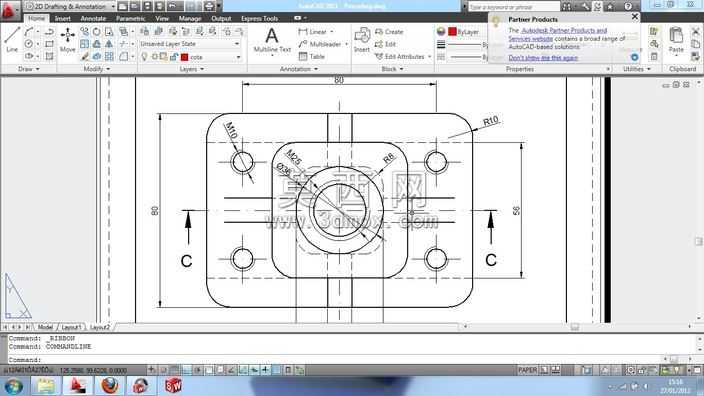The image size is (704, 396).
Task: Open the Unsaved Layer State dropdown
Action: pyautogui.click(x=190, y=44)
